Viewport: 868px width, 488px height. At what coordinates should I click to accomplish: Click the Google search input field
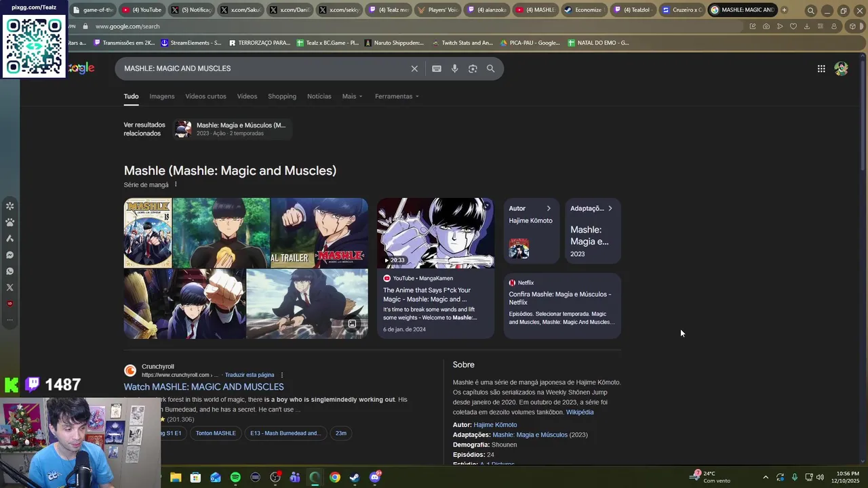264,68
